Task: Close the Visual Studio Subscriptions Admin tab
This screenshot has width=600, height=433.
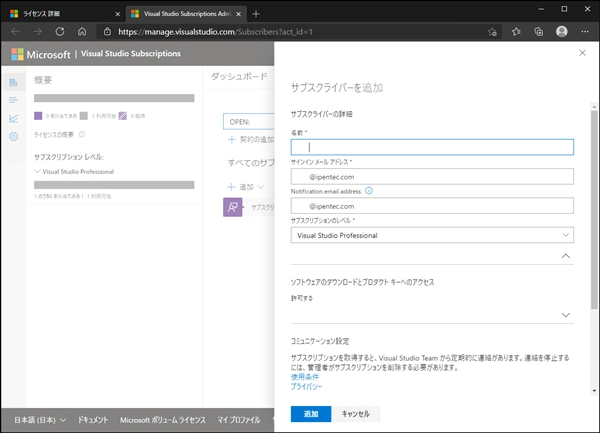Action: point(239,14)
